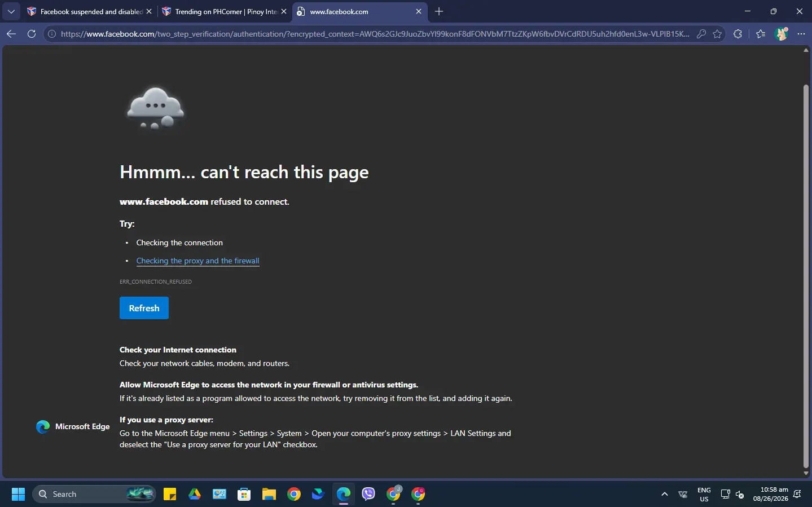Focus the address bar URL field
812x507 pixels.
point(375,34)
